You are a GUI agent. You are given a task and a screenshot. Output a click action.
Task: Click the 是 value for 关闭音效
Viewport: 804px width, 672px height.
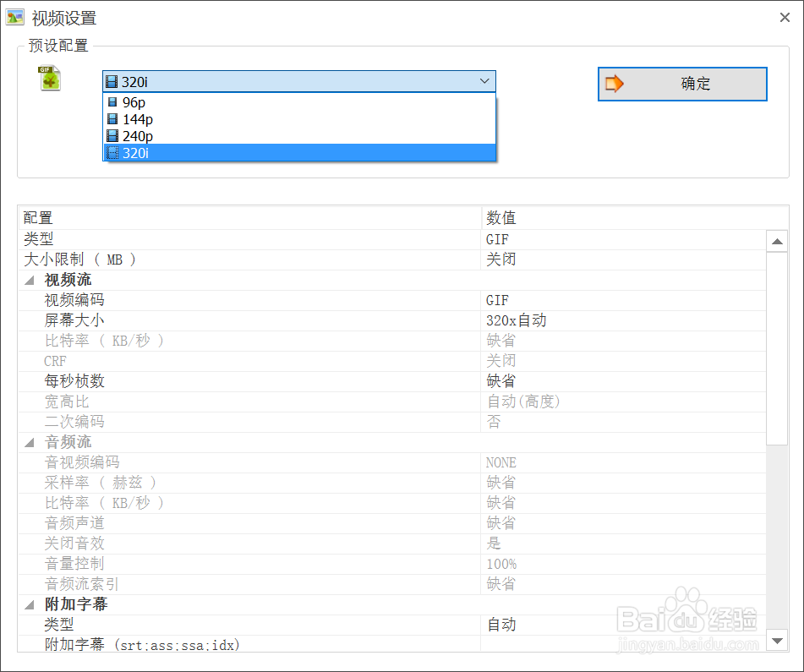tap(493, 544)
